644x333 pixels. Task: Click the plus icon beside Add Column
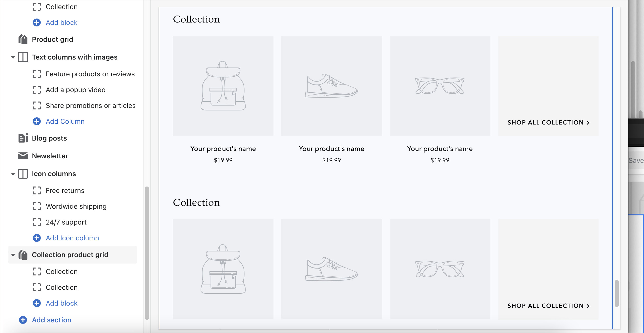click(37, 122)
